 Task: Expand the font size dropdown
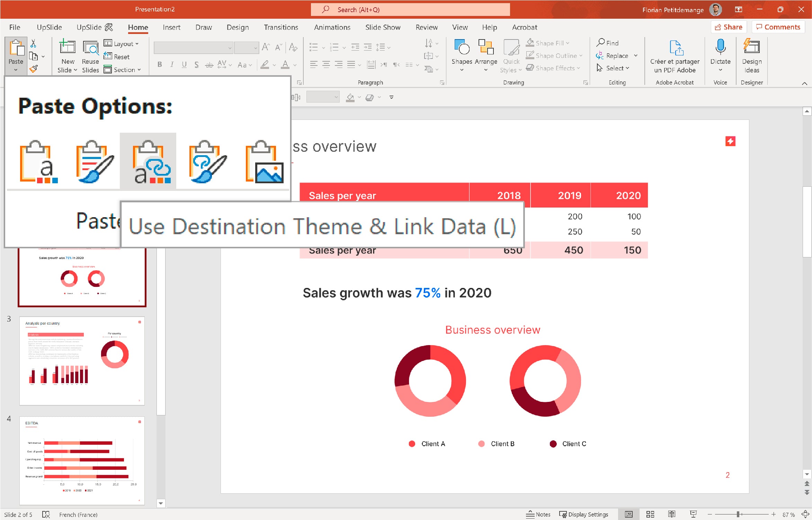tap(256, 47)
